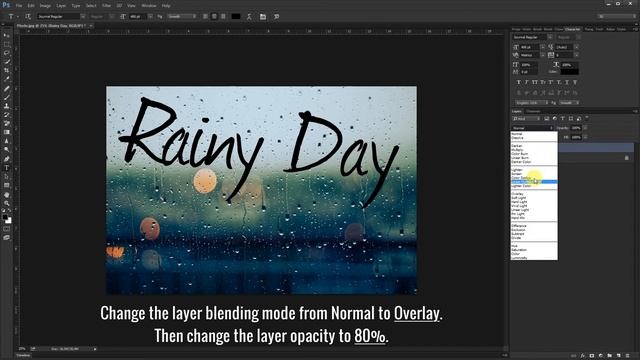This screenshot has height=360, width=640.
Task: Select the Eyedropper tool
Action: [x=7, y=79]
